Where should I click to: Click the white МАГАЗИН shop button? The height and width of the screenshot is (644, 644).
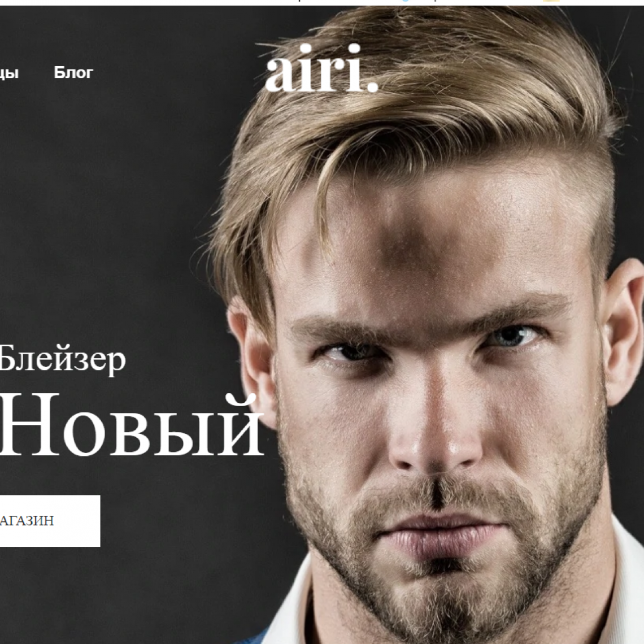click(x=50, y=521)
